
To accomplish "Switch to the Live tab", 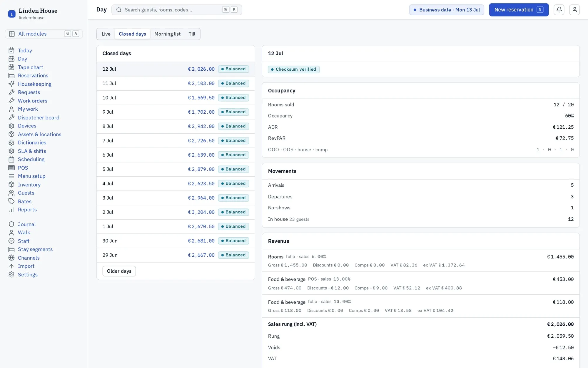I will tap(106, 34).
